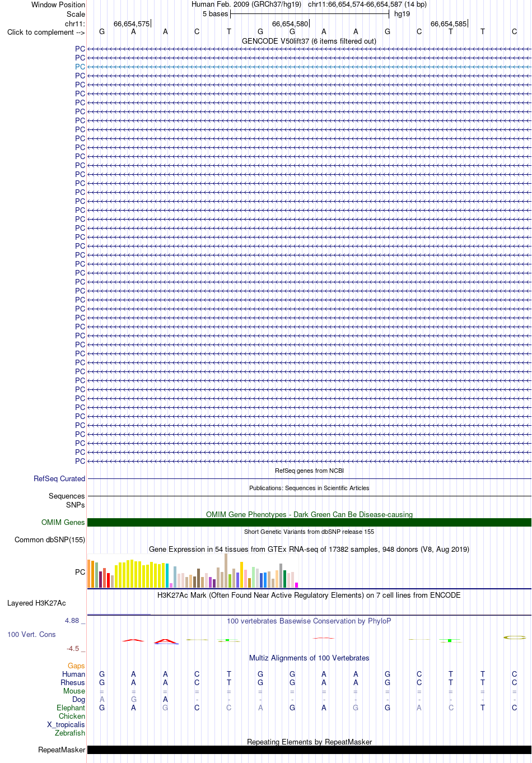The width and height of the screenshot is (532, 763).
Task: Click the Sequences track label
Action: pyautogui.click(x=67, y=496)
